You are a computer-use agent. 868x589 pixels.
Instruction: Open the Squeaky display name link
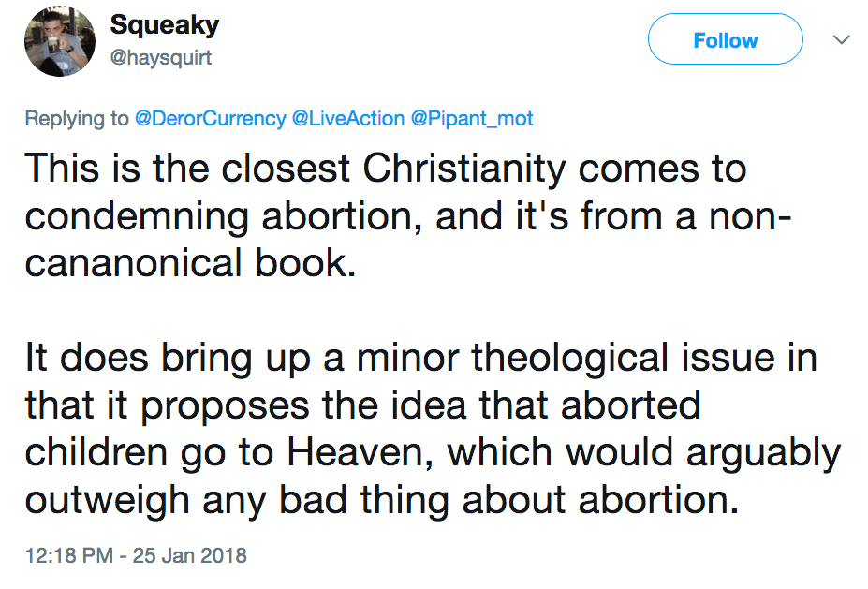(164, 25)
